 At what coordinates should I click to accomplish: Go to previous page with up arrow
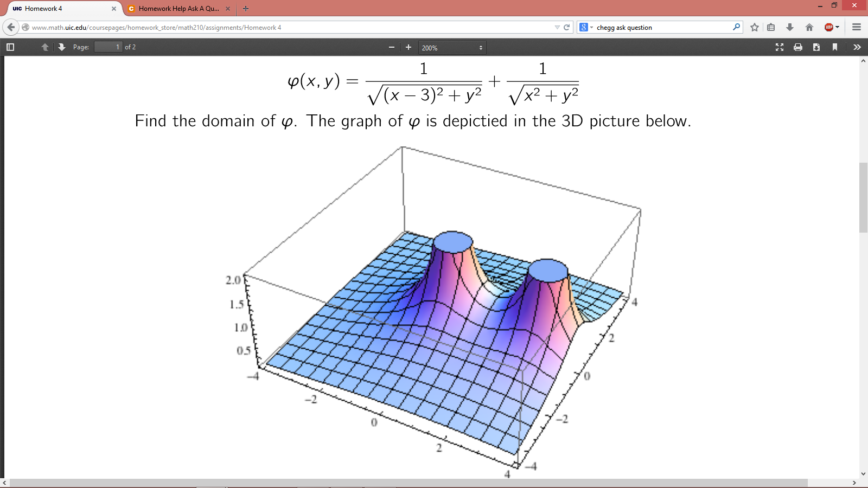44,47
